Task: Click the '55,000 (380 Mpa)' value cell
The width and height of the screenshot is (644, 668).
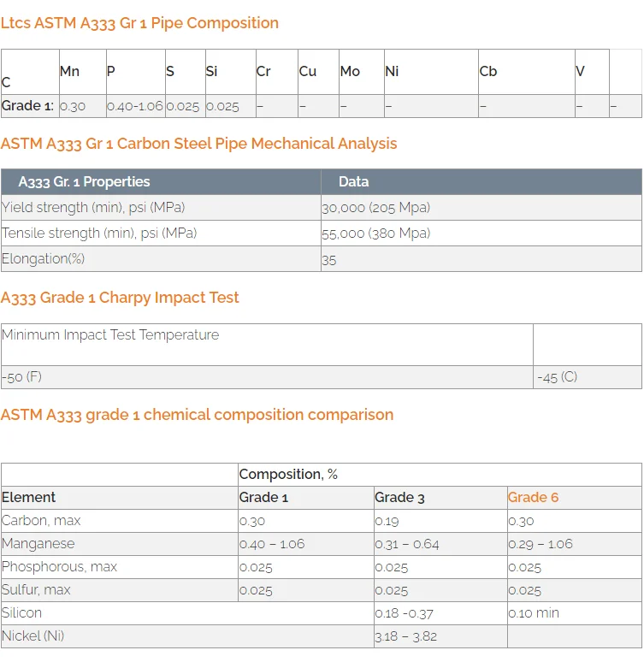Action: click(375, 234)
